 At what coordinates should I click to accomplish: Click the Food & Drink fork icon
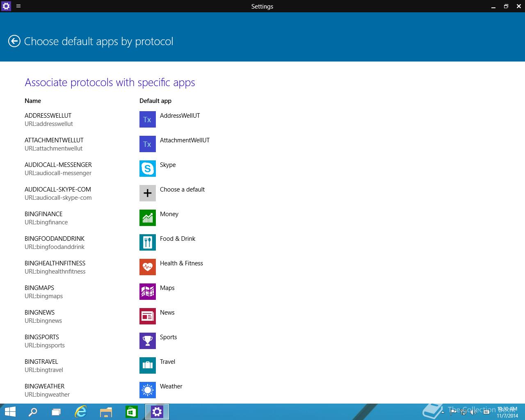148,242
